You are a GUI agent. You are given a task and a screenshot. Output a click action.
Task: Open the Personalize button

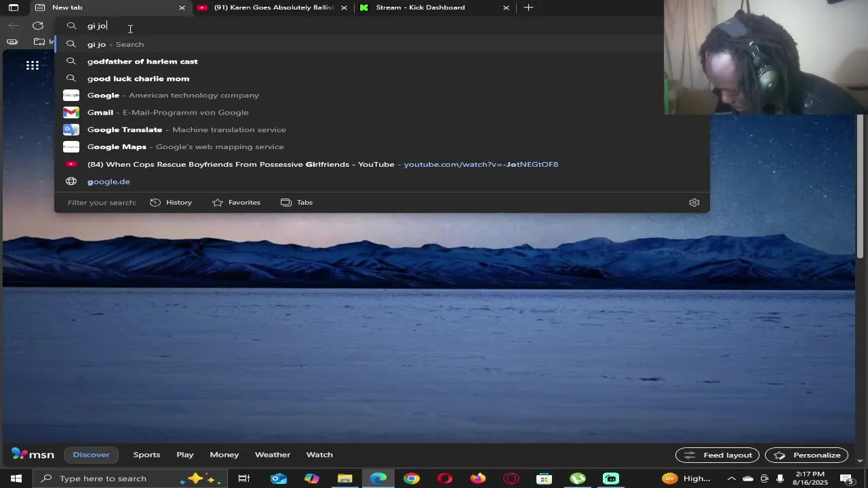click(807, 455)
